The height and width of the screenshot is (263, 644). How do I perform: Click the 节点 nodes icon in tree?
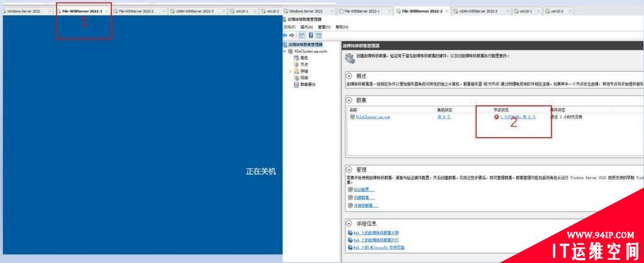pos(297,65)
